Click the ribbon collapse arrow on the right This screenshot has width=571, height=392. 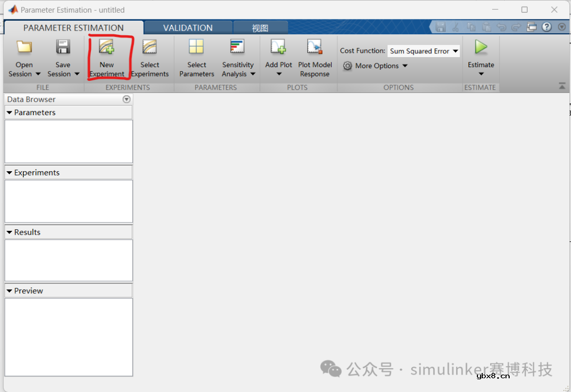point(562,85)
